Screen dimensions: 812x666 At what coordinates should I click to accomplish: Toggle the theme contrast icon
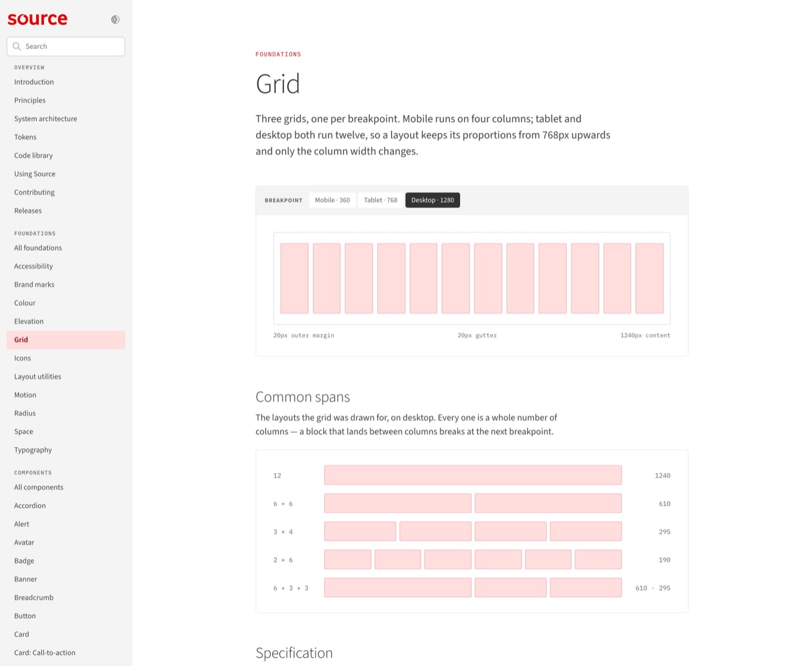[115, 20]
